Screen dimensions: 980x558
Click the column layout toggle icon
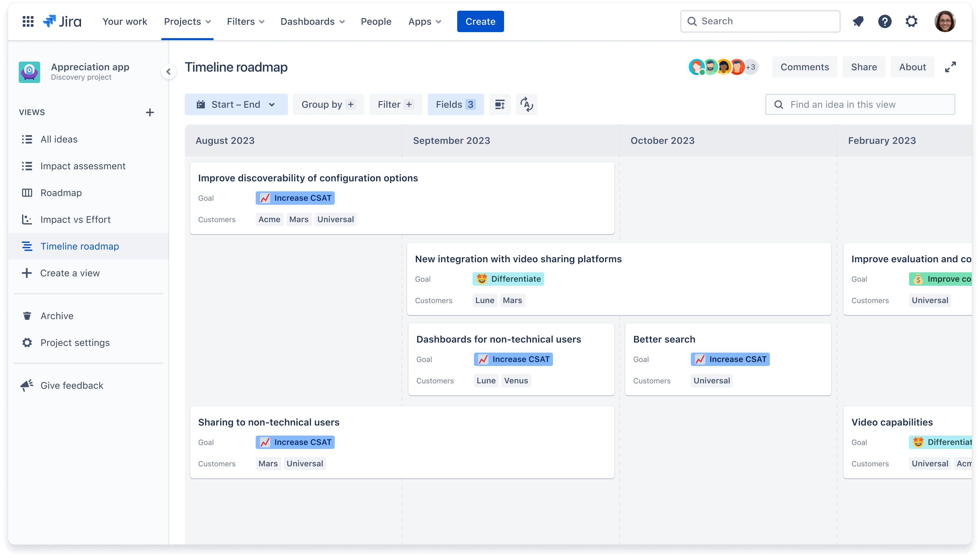point(500,104)
